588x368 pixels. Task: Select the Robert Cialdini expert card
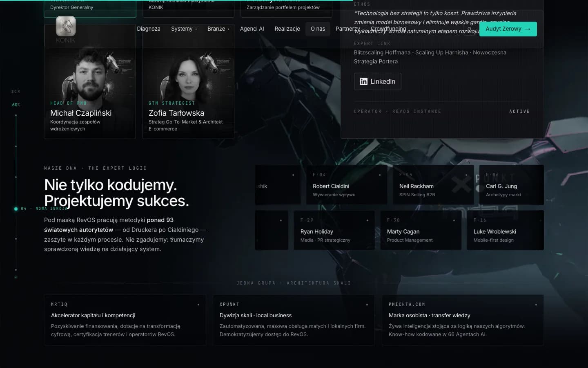(x=347, y=185)
